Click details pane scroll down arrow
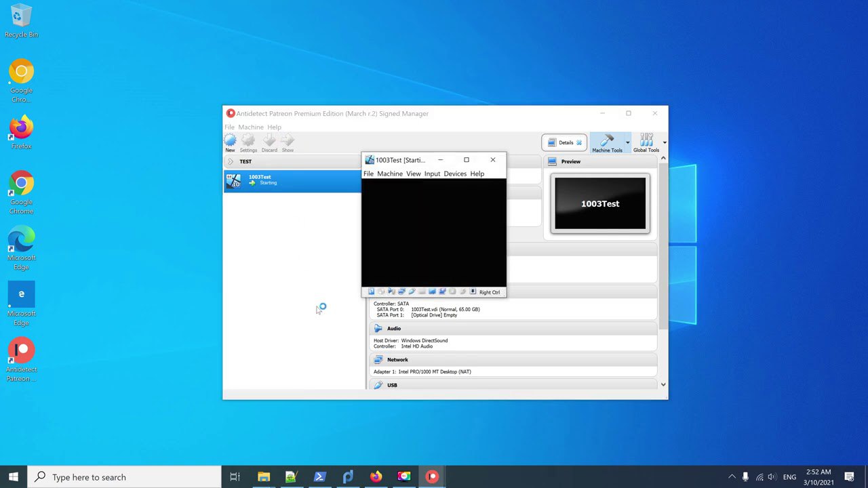The image size is (868, 488). (663, 385)
